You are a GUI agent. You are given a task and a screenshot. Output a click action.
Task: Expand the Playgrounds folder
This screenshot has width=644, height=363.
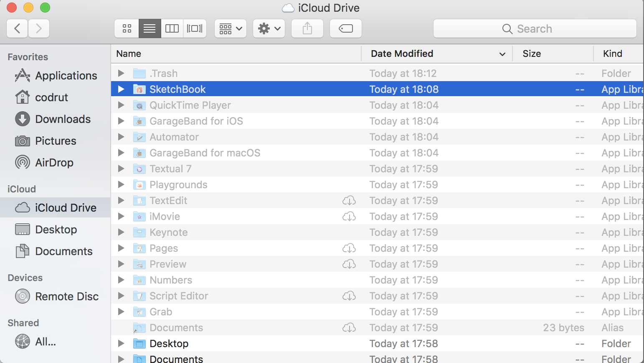point(121,184)
